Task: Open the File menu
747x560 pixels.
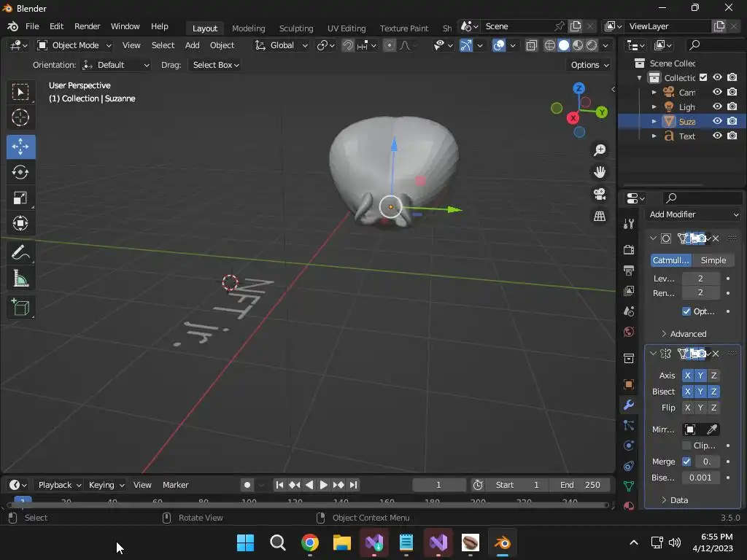Action: [x=32, y=26]
